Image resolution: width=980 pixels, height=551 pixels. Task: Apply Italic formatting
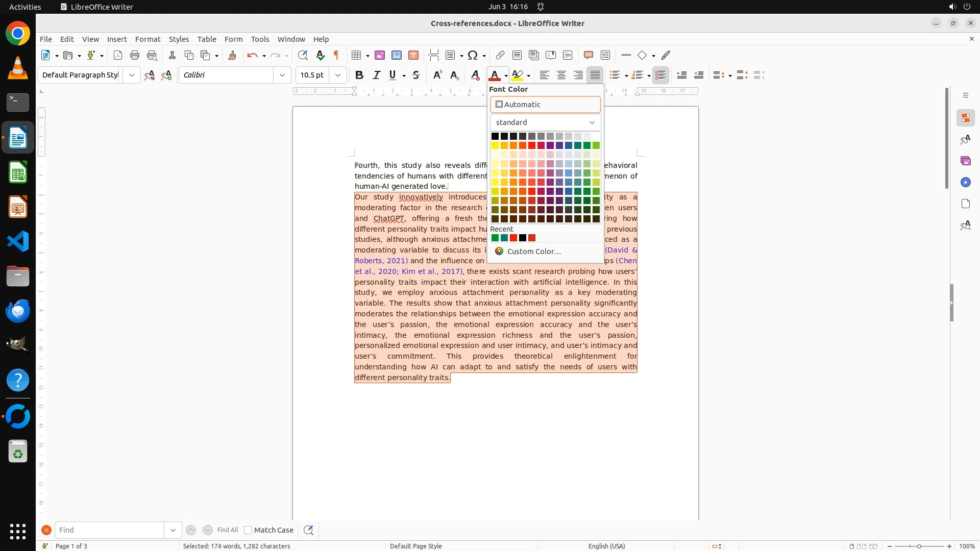tap(377, 75)
